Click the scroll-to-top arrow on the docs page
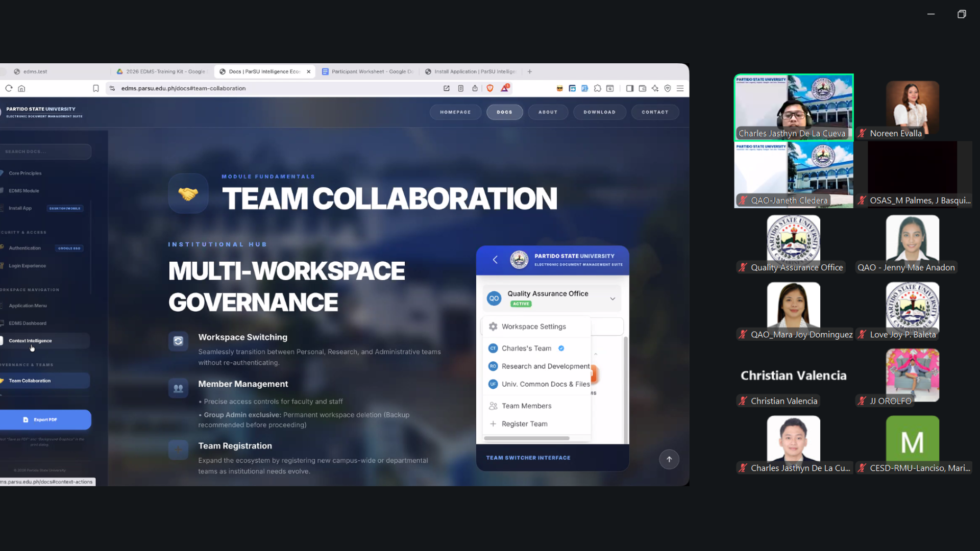 (669, 459)
